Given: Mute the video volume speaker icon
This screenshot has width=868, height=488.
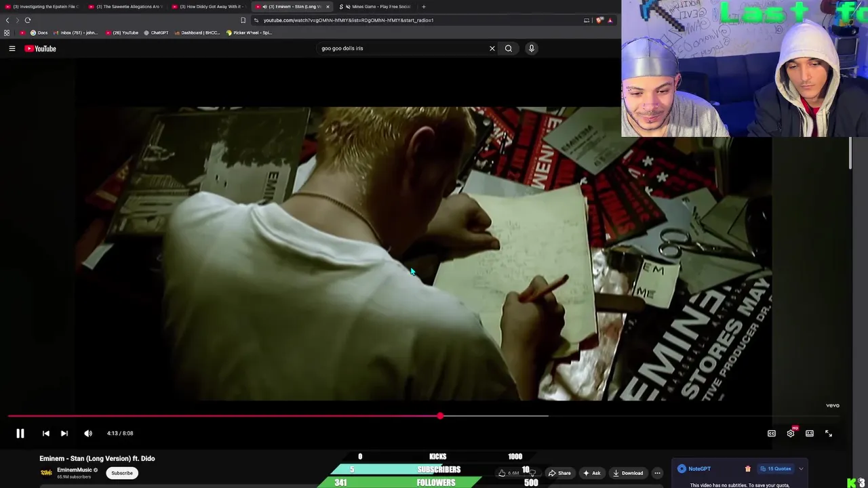Looking at the screenshot, I should click(x=88, y=433).
